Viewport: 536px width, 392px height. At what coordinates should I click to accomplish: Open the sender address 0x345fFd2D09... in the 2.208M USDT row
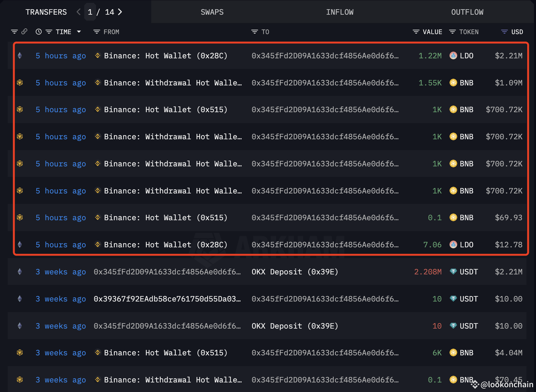tap(167, 272)
